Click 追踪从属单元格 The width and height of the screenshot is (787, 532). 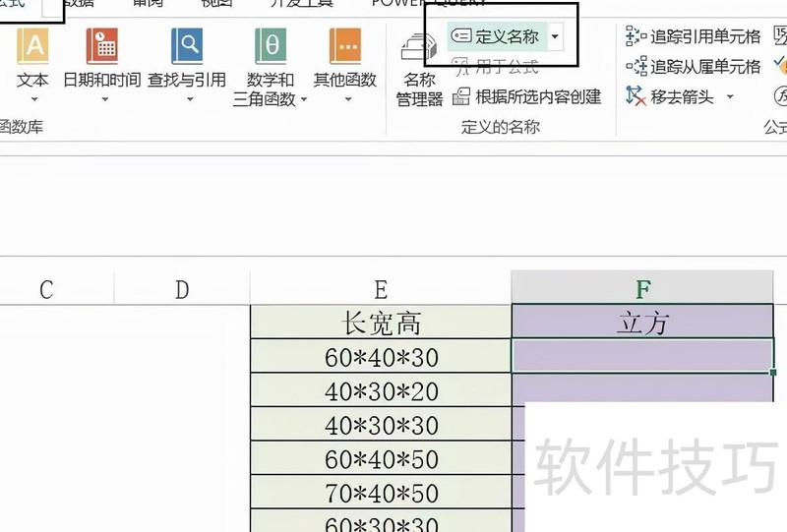pyautogui.click(x=694, y=66)
